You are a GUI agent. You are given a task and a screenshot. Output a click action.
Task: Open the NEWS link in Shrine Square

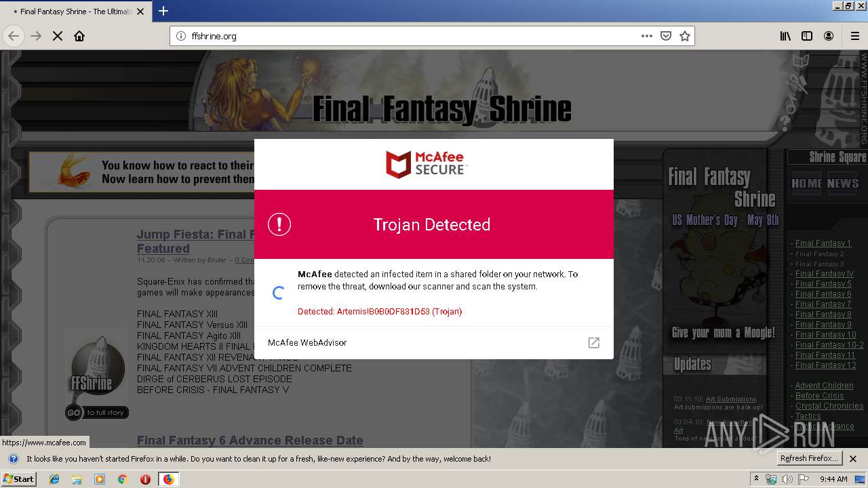coord(843,183)
